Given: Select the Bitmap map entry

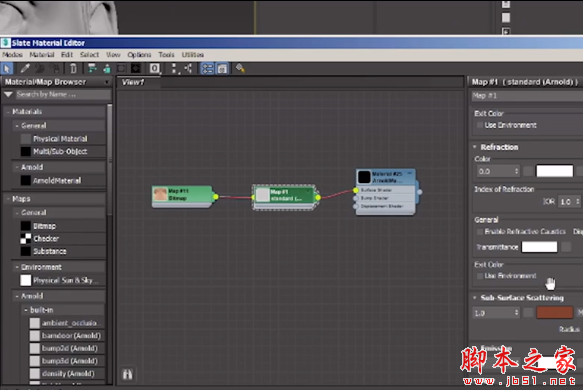Looking at the screenshot, I should click(44, 226).
